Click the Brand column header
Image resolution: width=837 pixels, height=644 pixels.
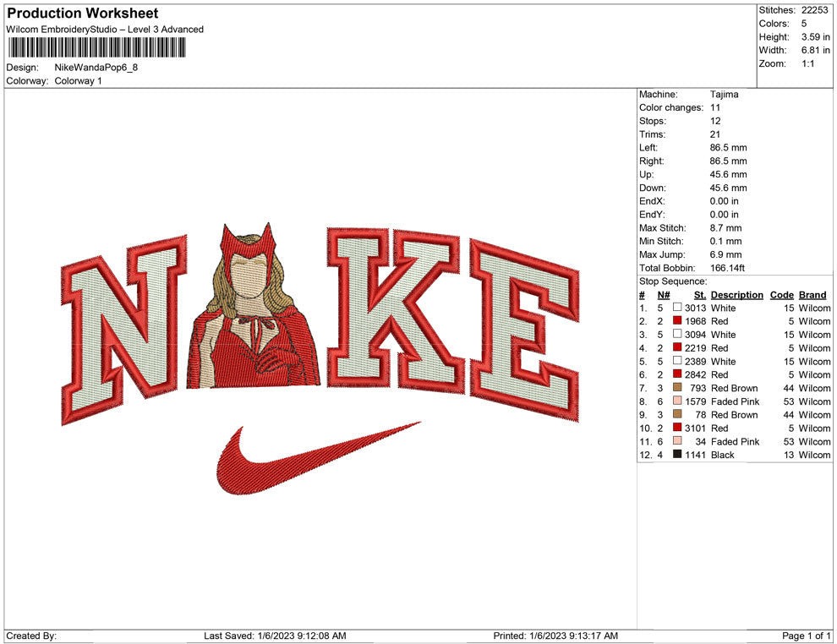point(813,294)
